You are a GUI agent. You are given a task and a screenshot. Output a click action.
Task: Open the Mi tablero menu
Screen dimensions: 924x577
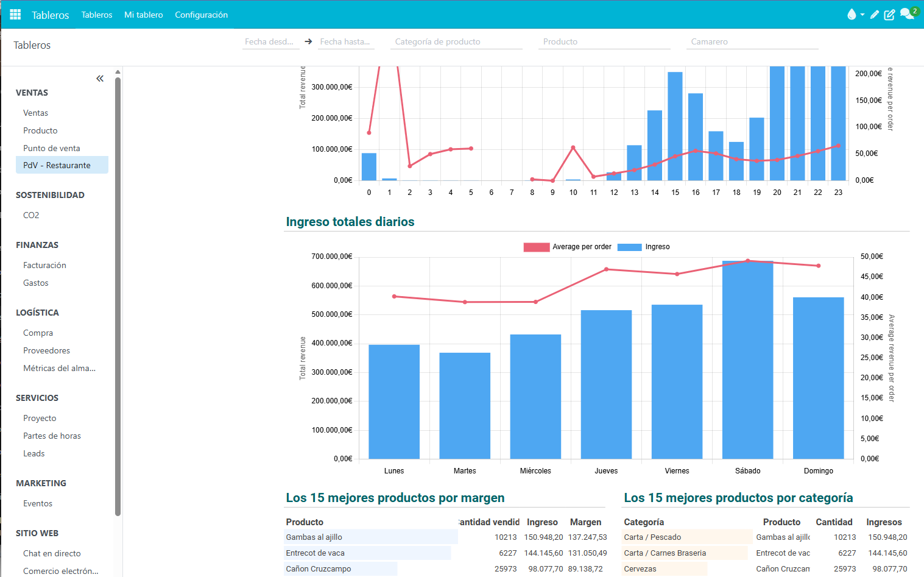(144, 15)
